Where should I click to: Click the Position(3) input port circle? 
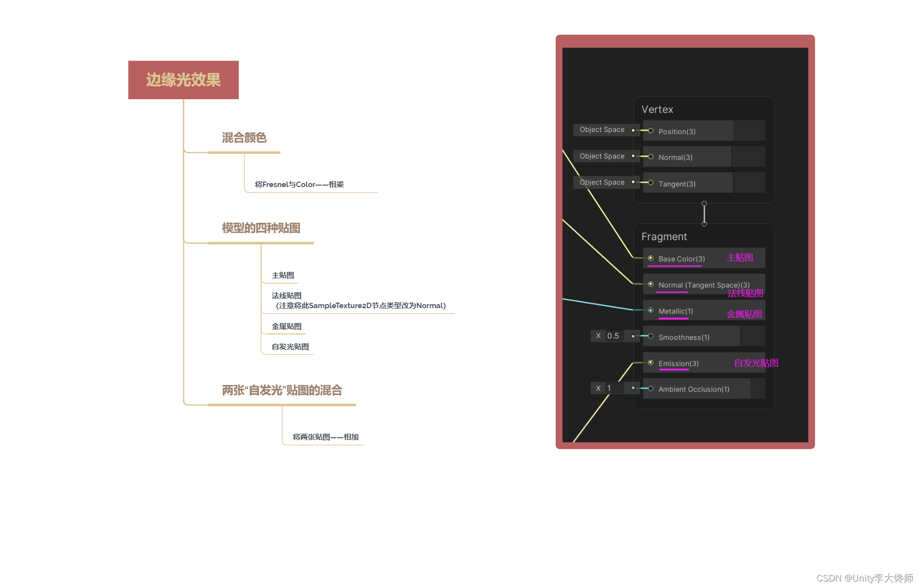click(x=650, y=131)
